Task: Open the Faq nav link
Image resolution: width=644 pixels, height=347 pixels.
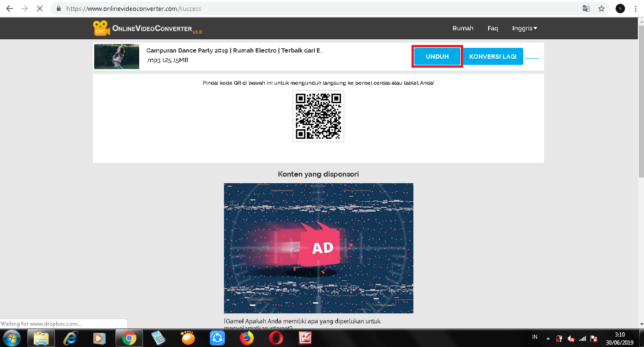Action: pyautogui.click(x=493, y=28)
